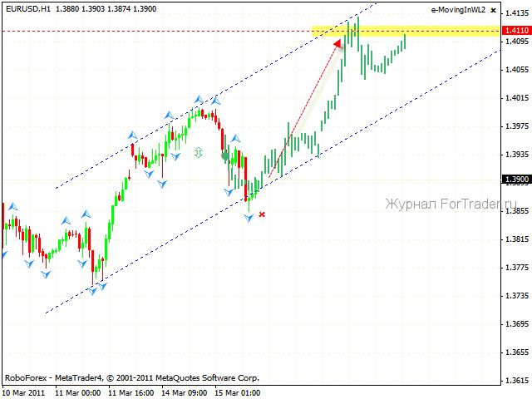Screen dimensions: 532x399
Task: Click the 1.4015 price scale label
Action: pyautogui.click(x=516, y=98)
